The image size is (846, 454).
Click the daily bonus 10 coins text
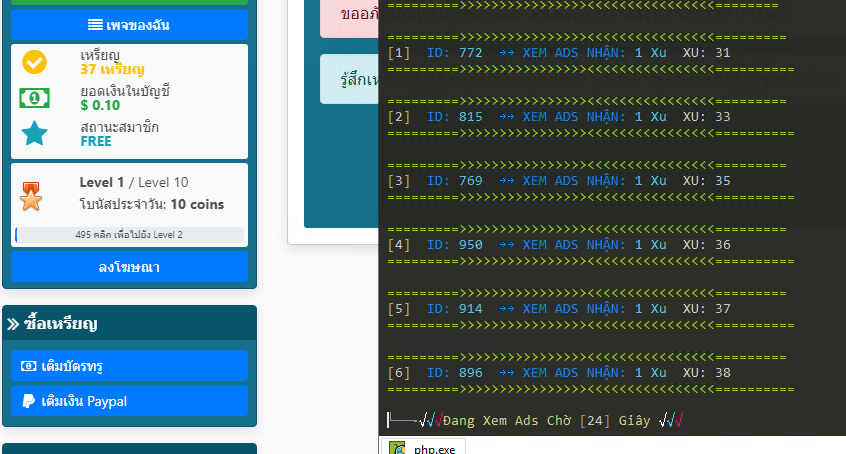[152, 205]
